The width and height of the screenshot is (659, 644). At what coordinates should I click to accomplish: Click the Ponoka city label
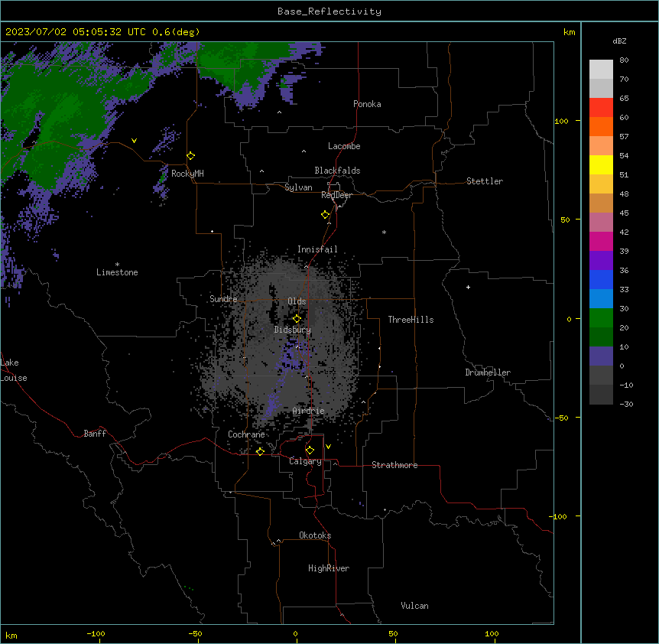[367, 104]
